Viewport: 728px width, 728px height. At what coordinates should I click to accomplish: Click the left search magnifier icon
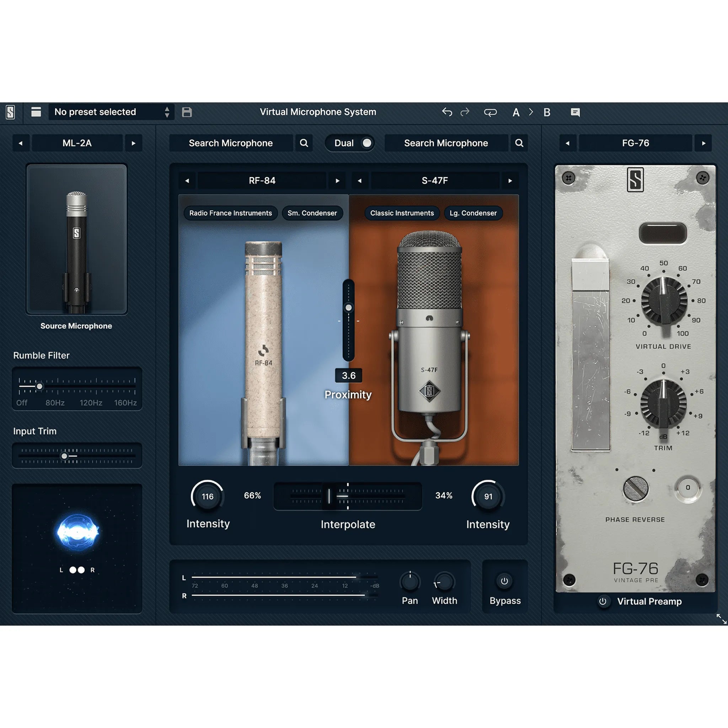pos(304,143)
